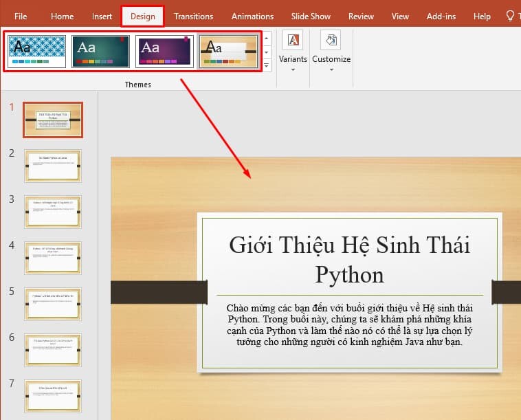Click the Variants icon

point(293,41)
